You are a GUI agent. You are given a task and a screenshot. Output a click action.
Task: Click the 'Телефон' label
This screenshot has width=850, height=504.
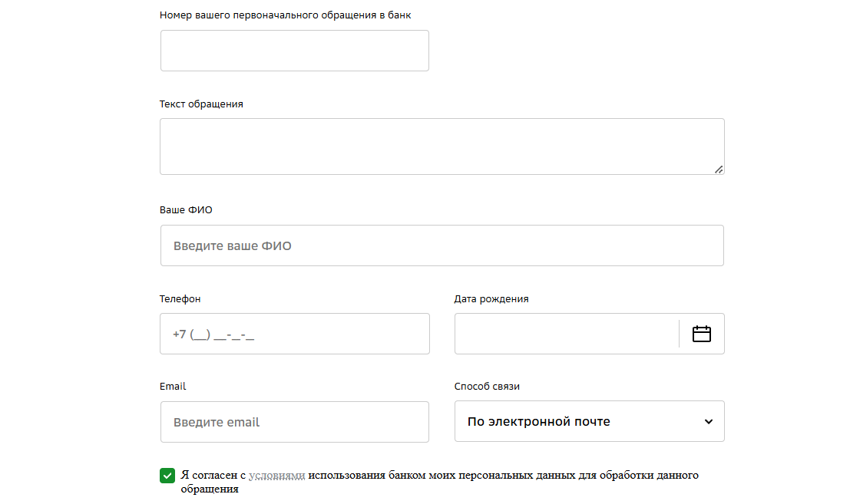click(180, 299)
